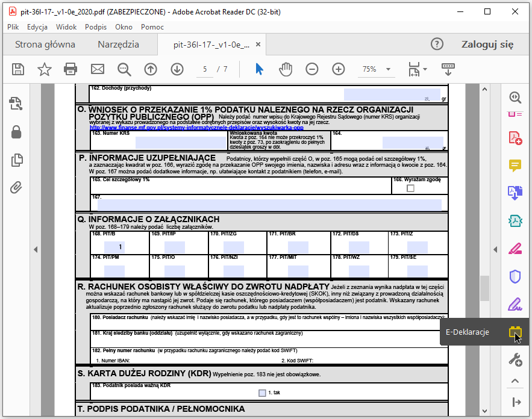This screenshot has width=532, height=419.
Task: Open the Fill and Sign tool
Action: [x=515, y=304]
